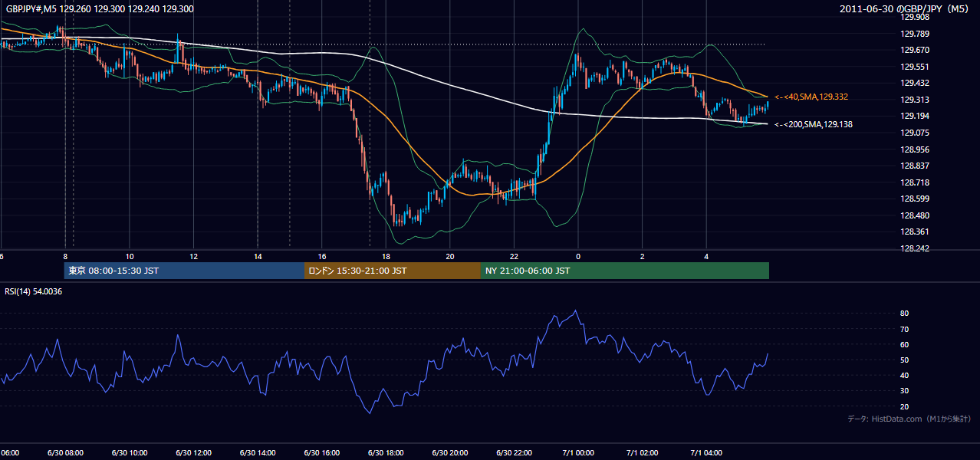
Task: Click the 128.480 price axis label
Action: click(x=915, y=215)
